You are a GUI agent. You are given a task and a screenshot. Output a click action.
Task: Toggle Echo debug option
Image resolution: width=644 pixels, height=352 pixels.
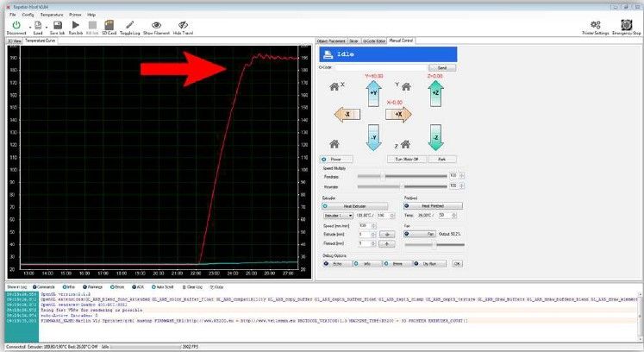coord(337,264)
